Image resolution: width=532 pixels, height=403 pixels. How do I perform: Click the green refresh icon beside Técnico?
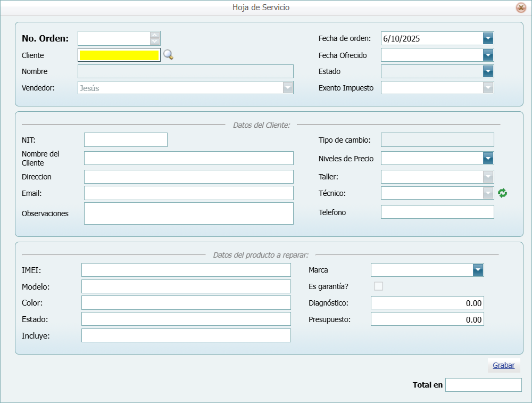[502, 193]
